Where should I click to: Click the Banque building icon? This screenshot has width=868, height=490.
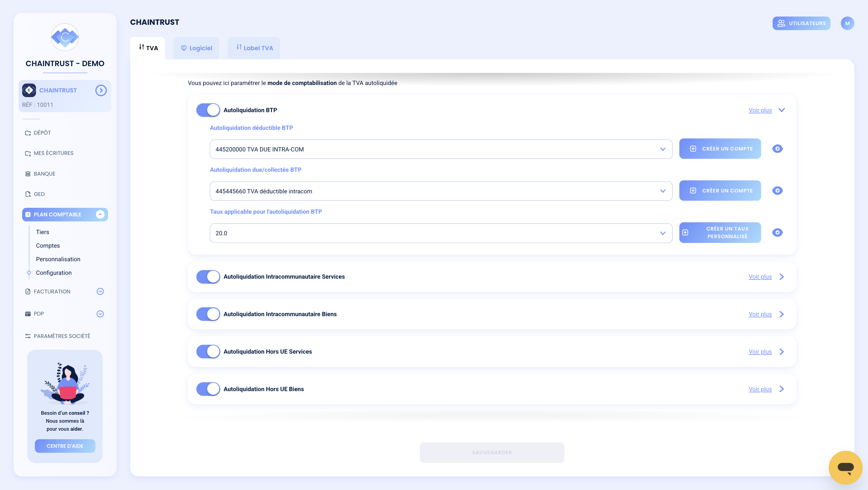[28, 174]
